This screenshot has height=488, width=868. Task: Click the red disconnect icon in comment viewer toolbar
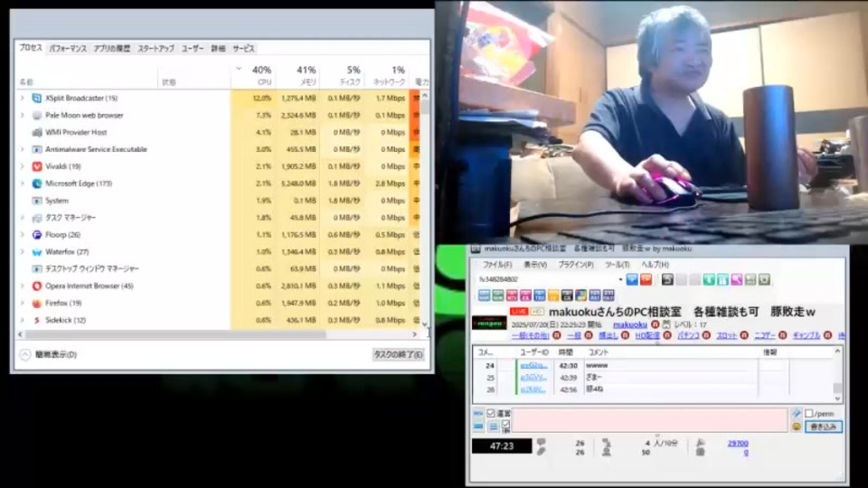(x=646, y=279)
